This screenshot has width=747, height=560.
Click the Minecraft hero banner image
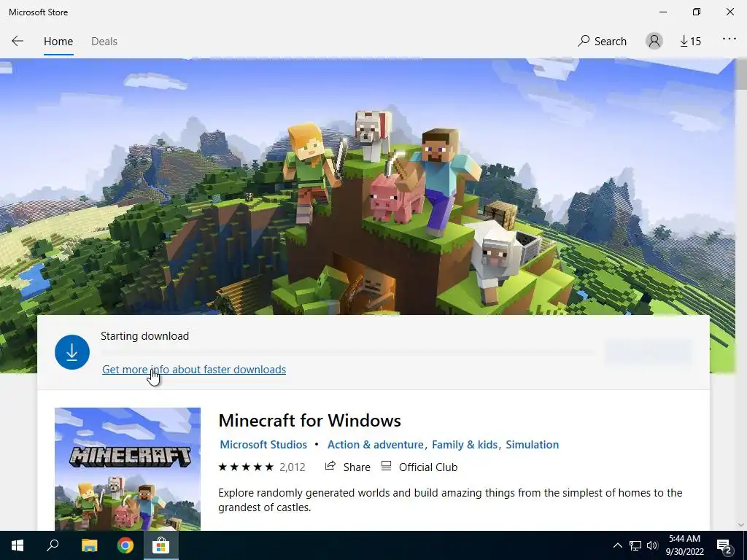[367, 186]
